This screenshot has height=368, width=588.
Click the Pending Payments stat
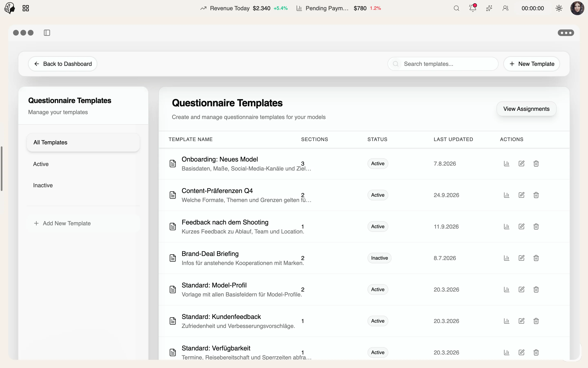point(339,8)
